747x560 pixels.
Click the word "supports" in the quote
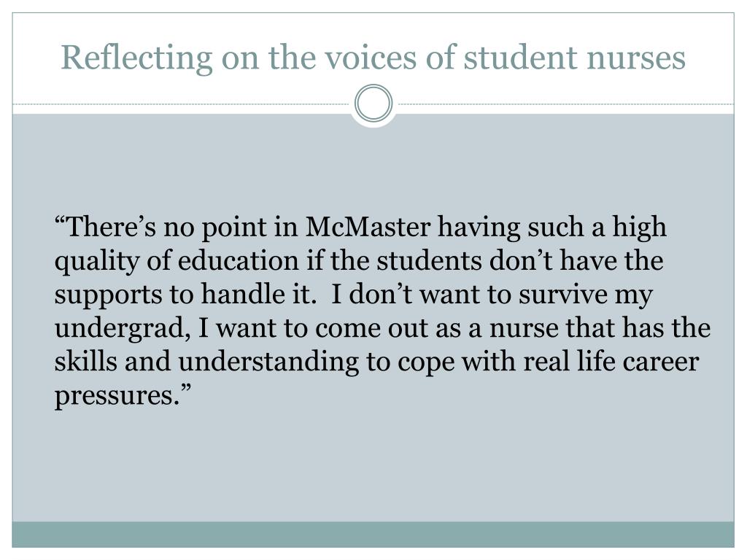108,296
